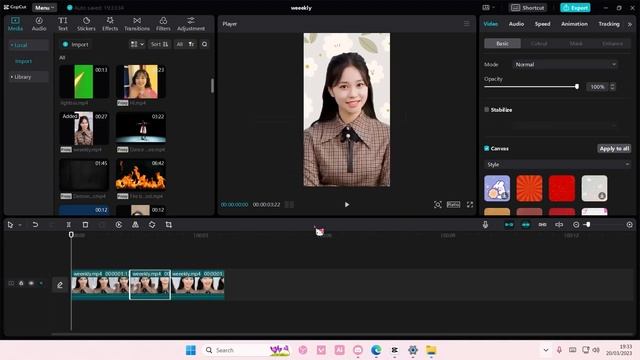Open the Player panel hamburger menu
The height and width of the screenshot is (360, 640).
pos(467,24)
